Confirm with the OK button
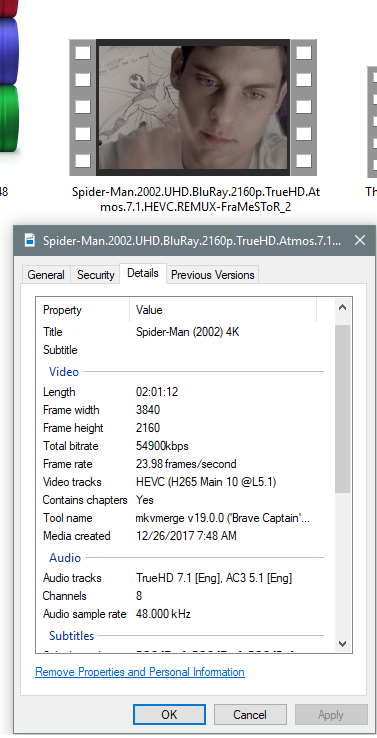377x738 pixels. coord(169,715)
